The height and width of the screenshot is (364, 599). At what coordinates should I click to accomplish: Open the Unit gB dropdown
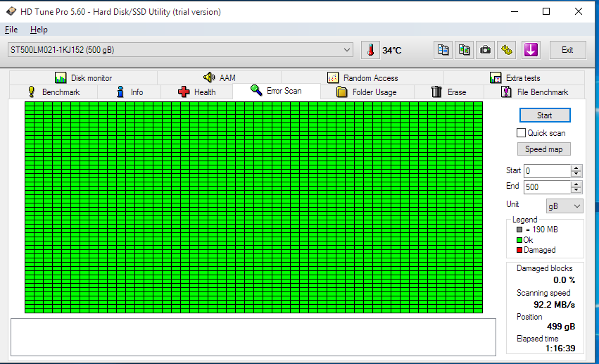565,206
